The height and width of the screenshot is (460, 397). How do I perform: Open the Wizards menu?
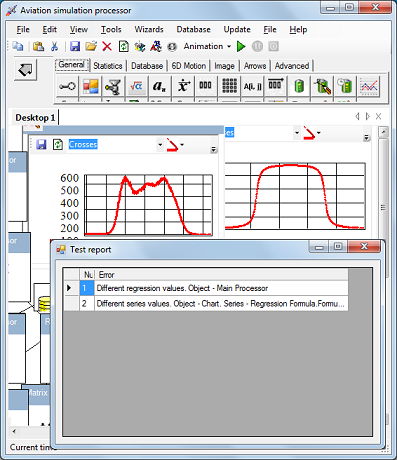[x=149, y=29]
